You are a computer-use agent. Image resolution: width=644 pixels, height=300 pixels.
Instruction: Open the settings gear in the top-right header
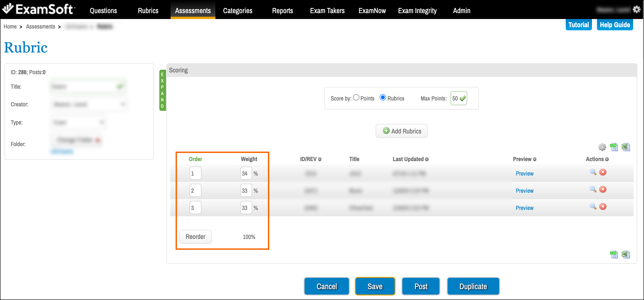[636, 10]
